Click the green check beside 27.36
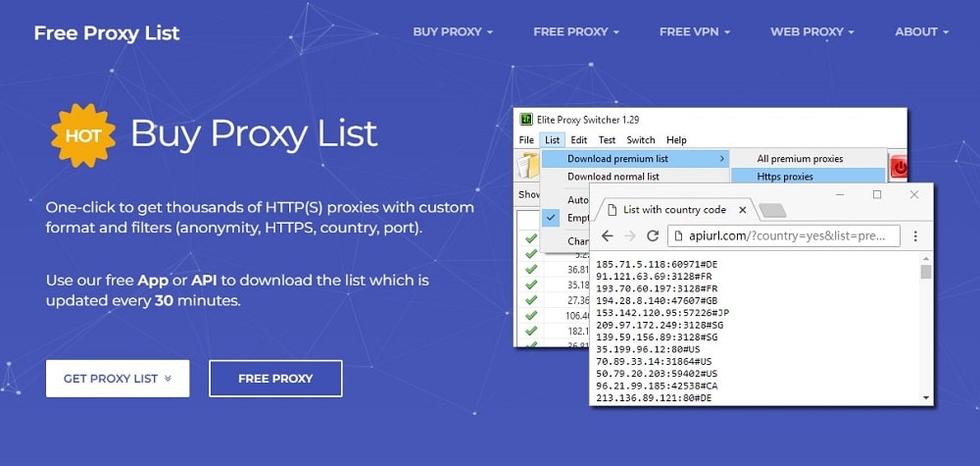The image size is (980, 466). point(531,299)
